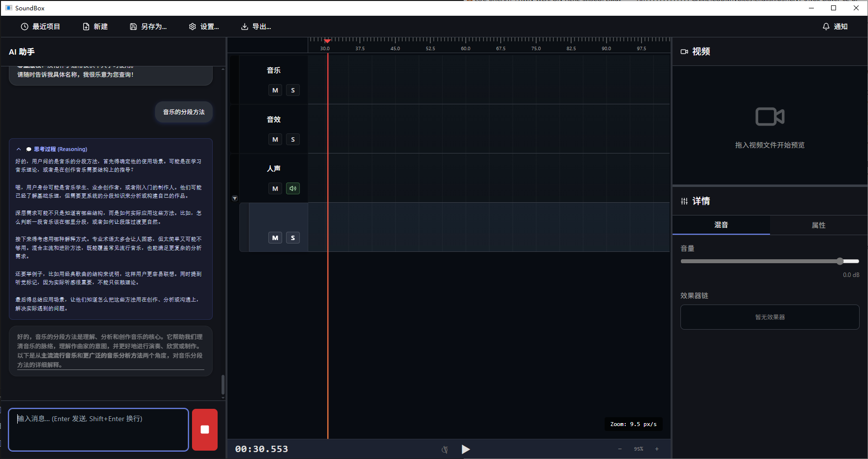Click the zoom in plus button
Screen dimensions: 868x459
tap(657, 449)
